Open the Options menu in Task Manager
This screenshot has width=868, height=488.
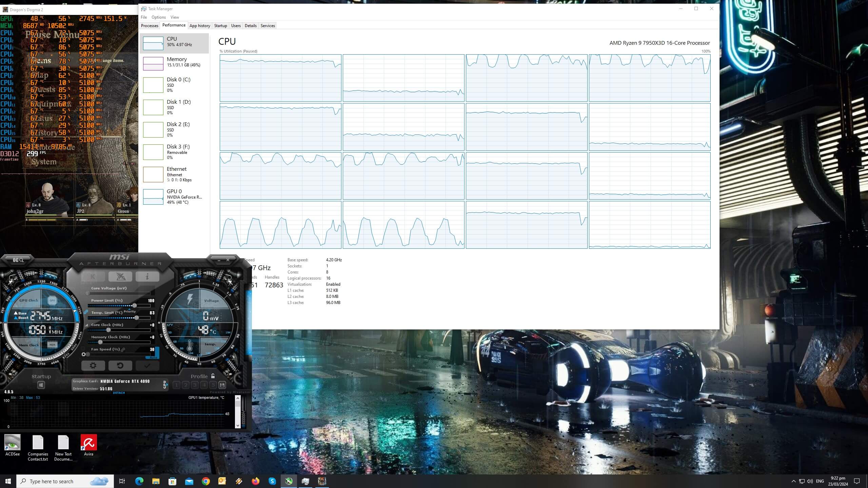click(x=158, y=17)
